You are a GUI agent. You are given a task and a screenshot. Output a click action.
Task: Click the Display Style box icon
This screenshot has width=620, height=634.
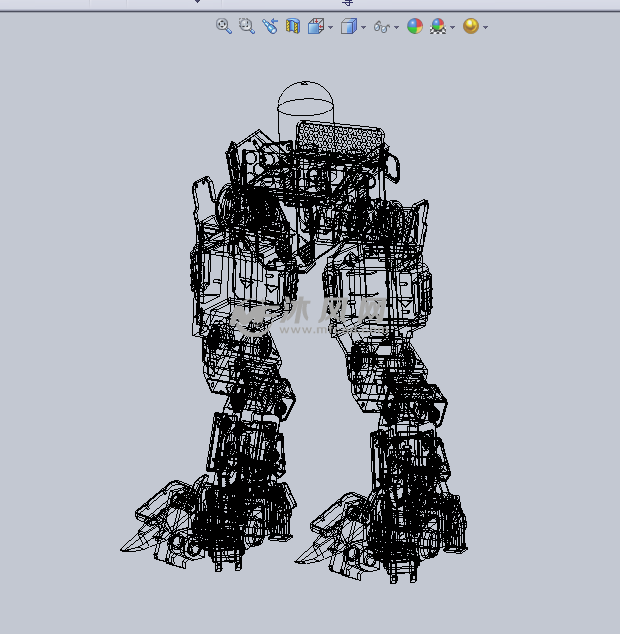pos(348,26)
